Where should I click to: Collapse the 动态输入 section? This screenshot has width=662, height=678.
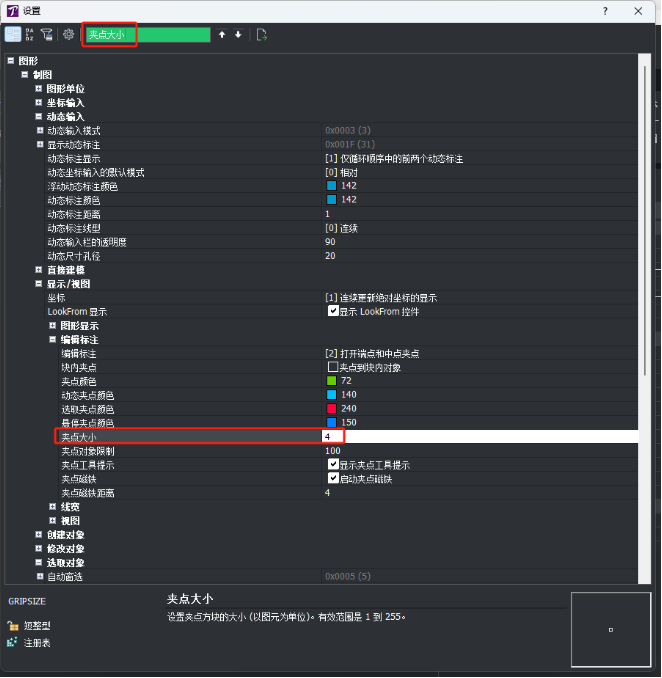tap(39, 117)
